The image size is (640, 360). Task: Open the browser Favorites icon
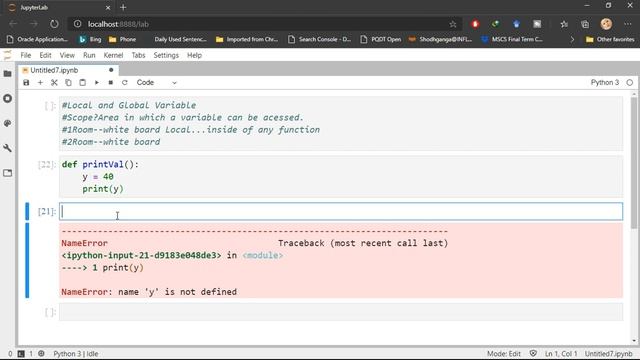tap(564, 24)
